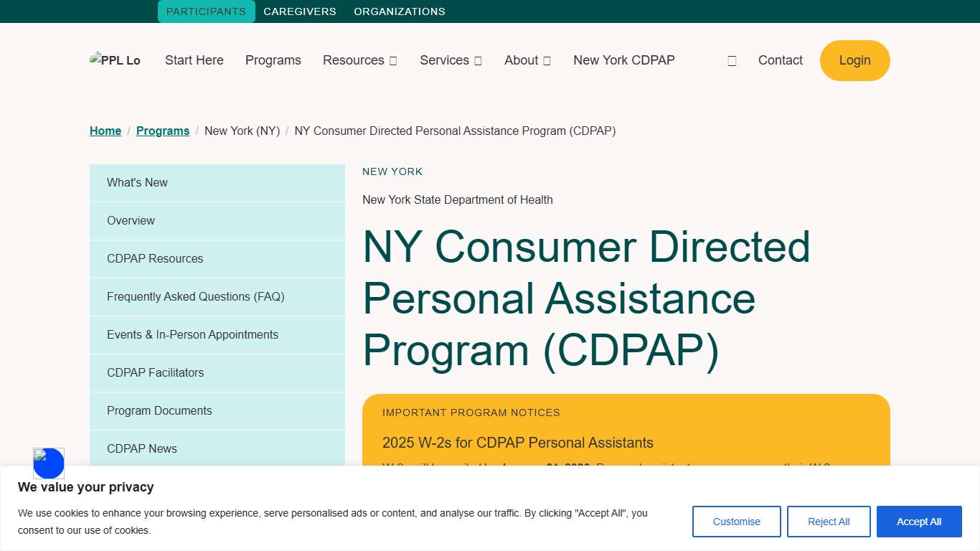Select Start Here in the navigation
The image size is (980, 551).
click(194, 60)
